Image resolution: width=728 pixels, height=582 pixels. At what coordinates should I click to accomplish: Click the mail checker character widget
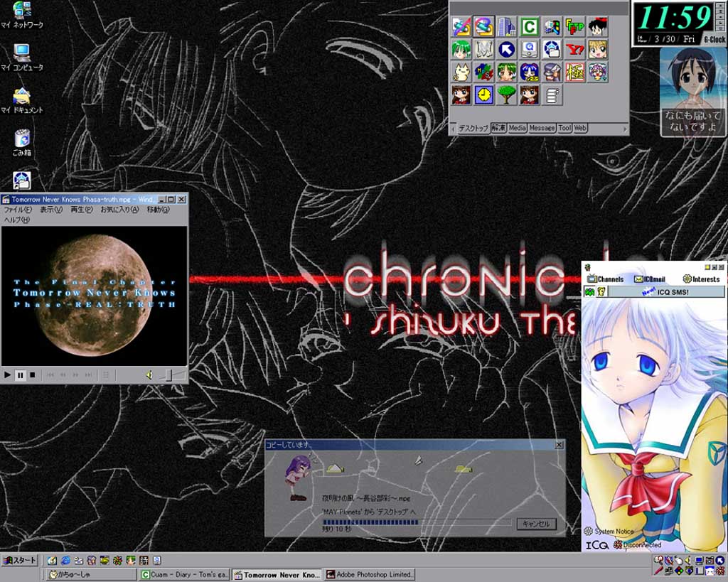692,92
